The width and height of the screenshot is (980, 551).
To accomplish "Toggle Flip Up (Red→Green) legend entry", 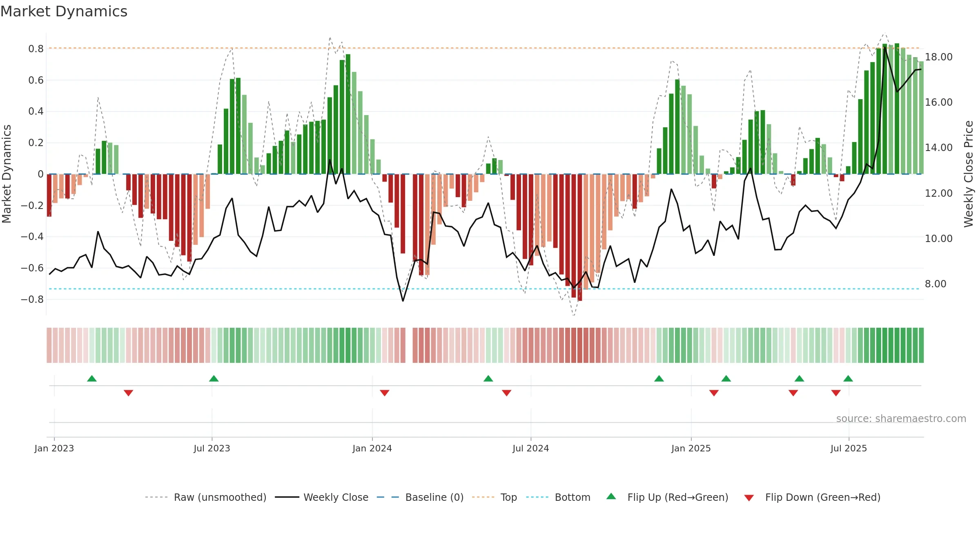I will pos(667,497).
